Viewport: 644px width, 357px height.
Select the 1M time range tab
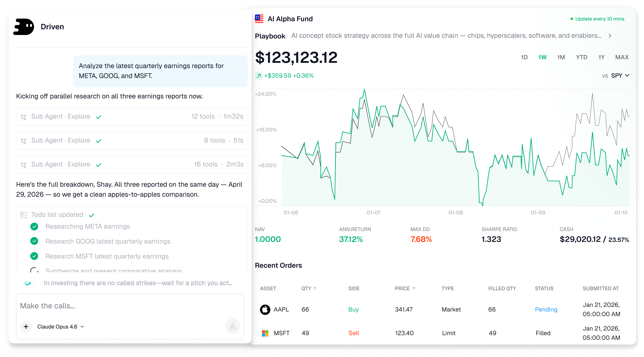(x=561, y=57)
